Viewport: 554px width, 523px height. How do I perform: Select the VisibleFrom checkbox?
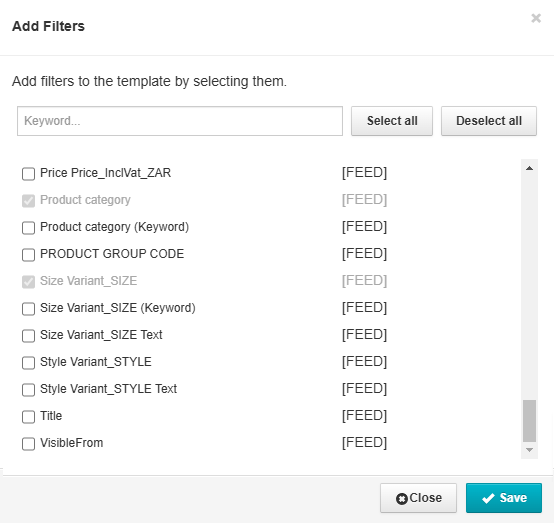click(x=28, y=444)
